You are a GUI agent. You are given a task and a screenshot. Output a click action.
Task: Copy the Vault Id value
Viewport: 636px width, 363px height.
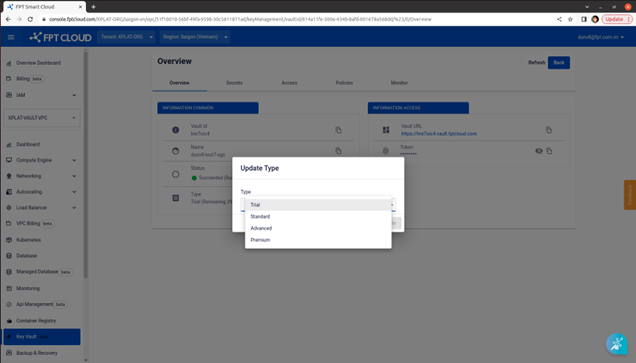pyautogui.click(x=338, y=130)
